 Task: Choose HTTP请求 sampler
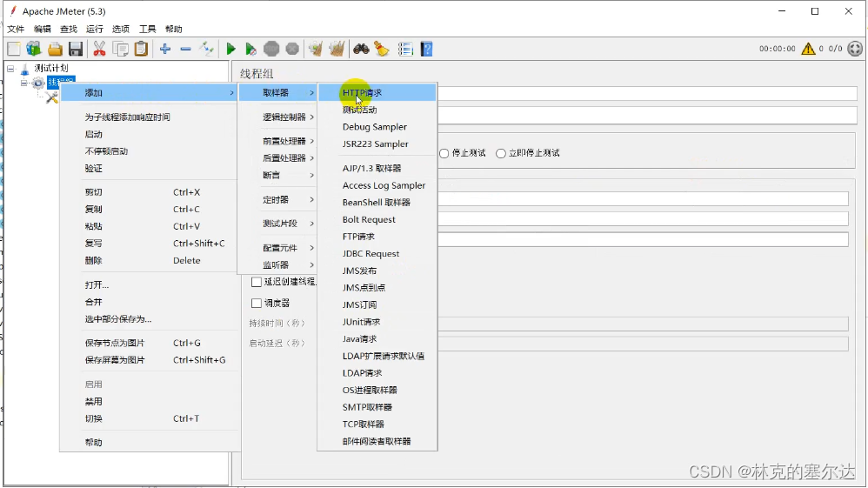coord(377,92)
